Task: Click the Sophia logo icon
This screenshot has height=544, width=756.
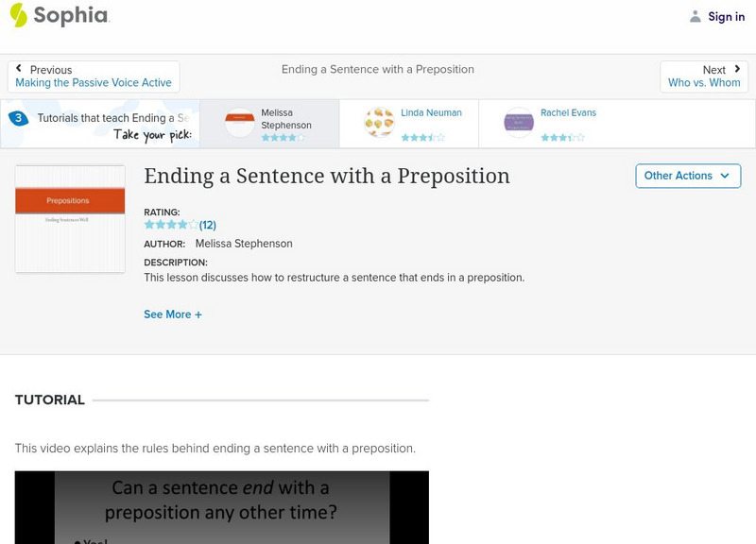Action: pyautogui.click(x=19, y=14)
